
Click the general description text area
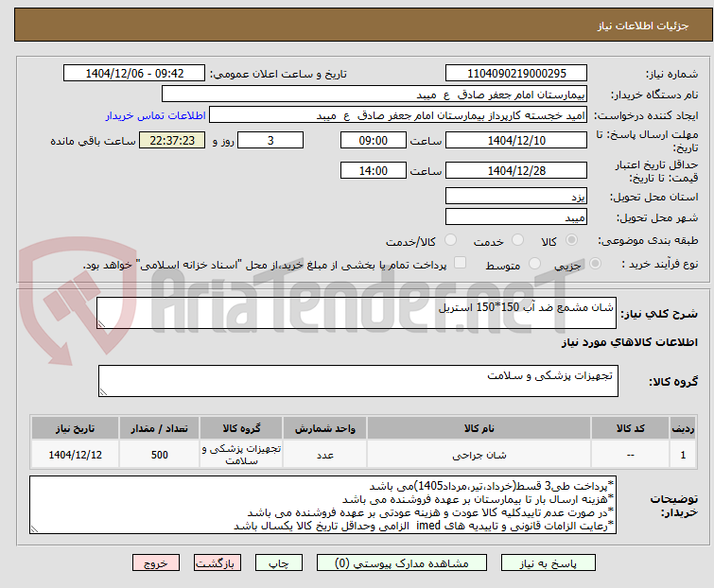click(x=357, y=313)
